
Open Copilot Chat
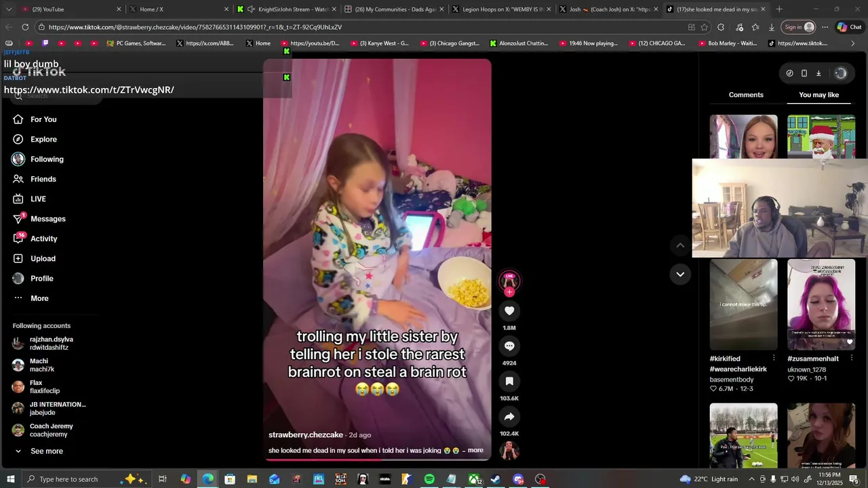[850, 27]
